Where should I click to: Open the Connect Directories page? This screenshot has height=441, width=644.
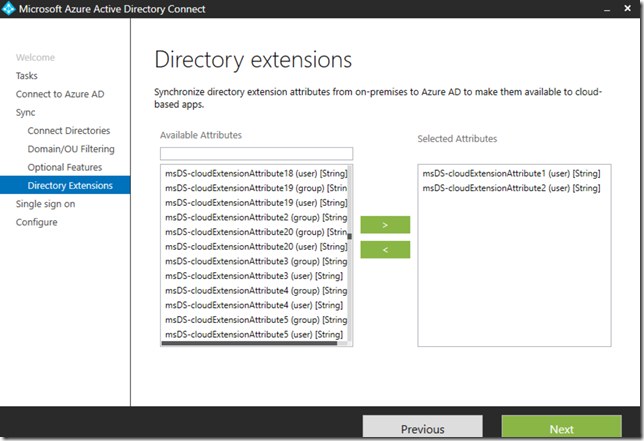[x=68, y=131]
